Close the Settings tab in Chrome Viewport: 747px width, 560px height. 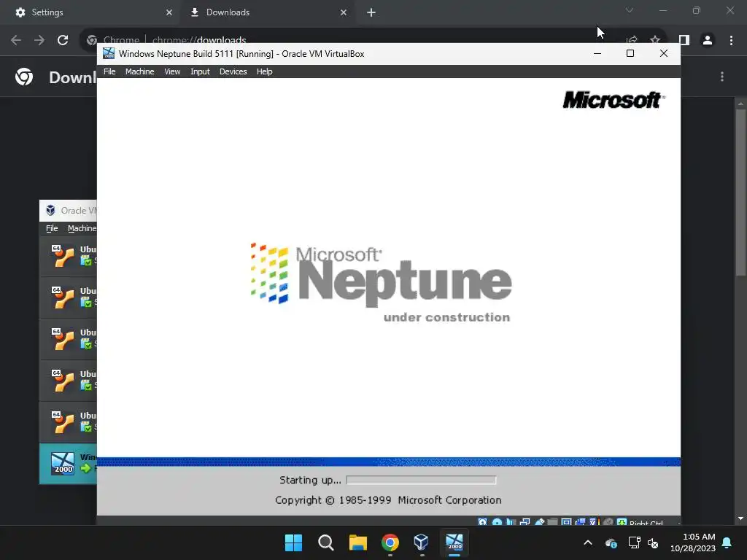(x=169, y=12)
